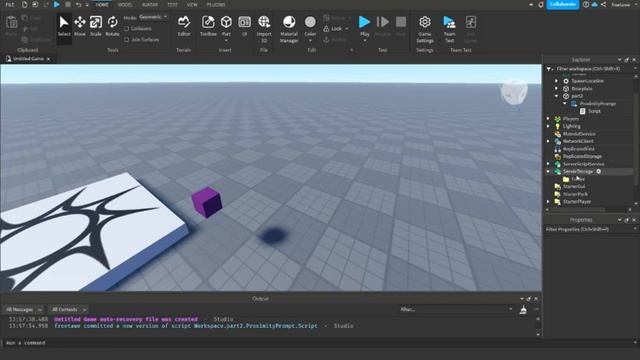Click the purple cube in the viewport

coord(207,202)
